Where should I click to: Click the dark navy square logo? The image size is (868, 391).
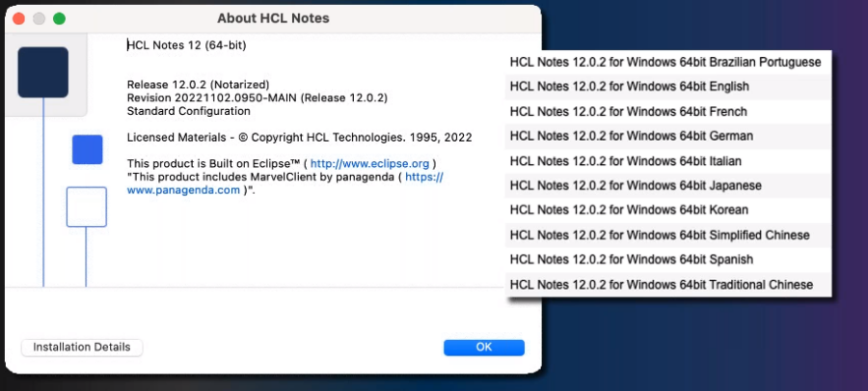pos(43,72)
